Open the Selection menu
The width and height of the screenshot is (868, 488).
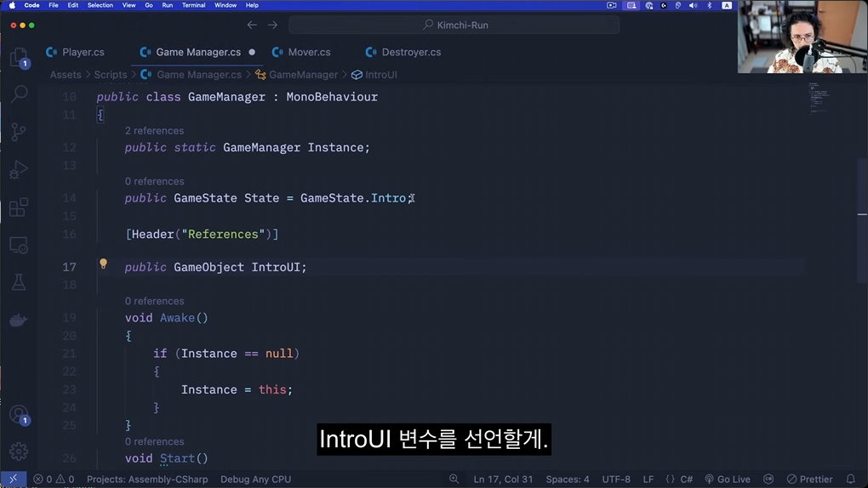click(x=100, y=5)
